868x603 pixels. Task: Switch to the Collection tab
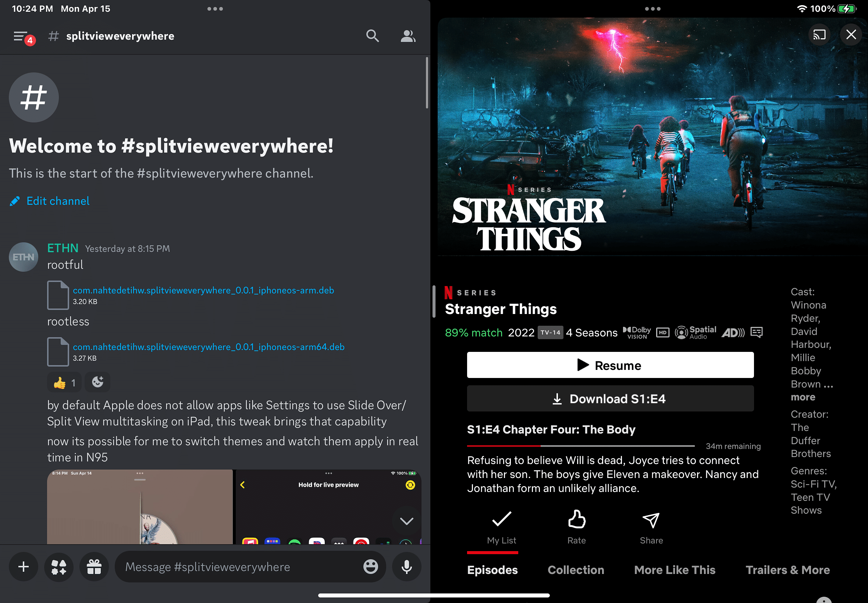click(576, 570)
